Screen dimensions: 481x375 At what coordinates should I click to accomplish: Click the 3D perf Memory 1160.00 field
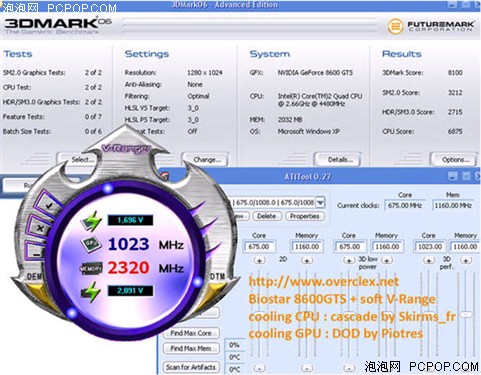(x=465, y=247)
